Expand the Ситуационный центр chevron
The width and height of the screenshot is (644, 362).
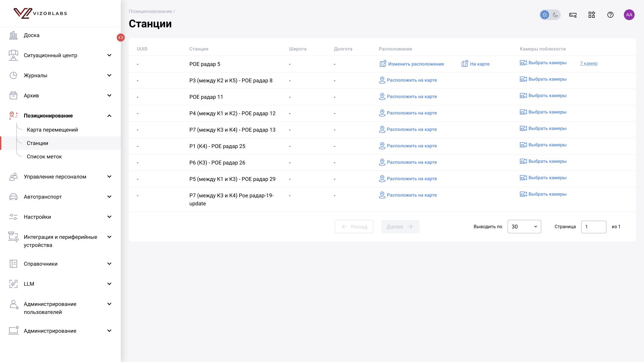click(109, 55)
